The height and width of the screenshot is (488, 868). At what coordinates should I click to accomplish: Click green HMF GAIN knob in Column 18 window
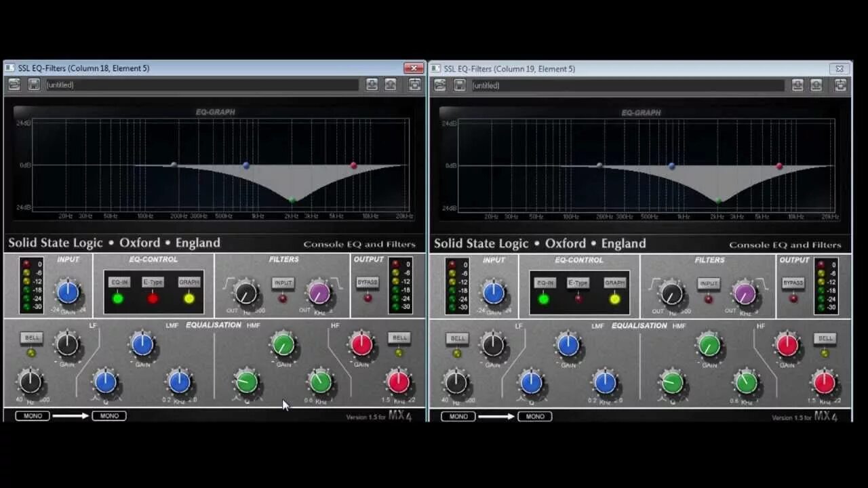(283, 344)
